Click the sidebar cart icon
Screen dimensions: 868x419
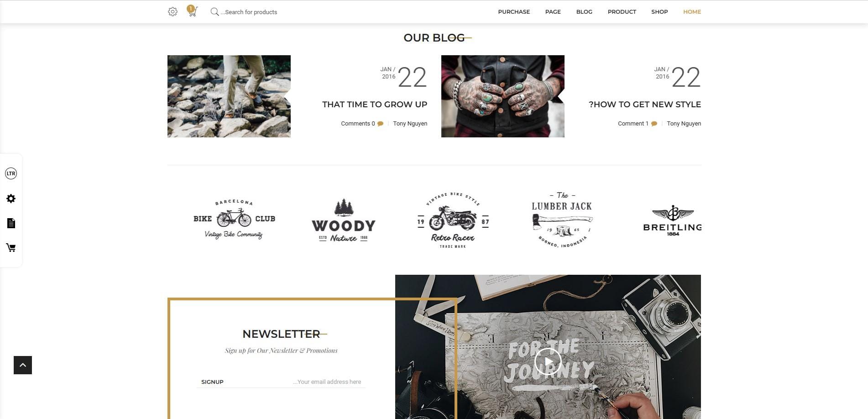11,248
